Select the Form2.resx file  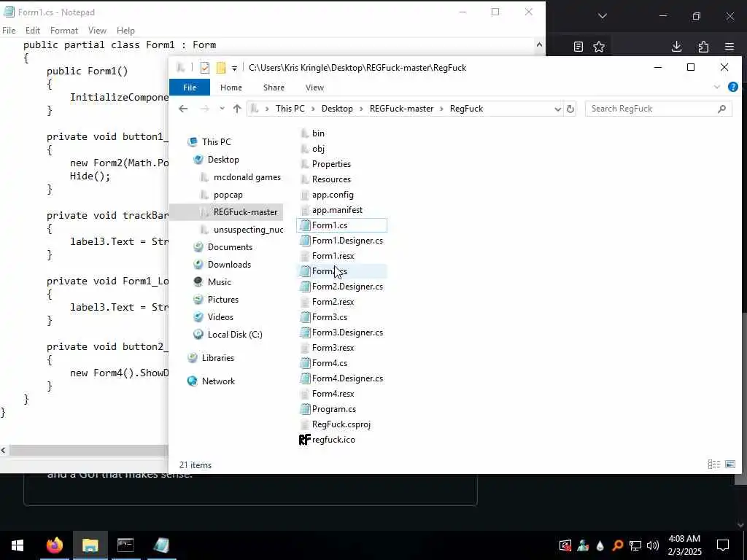click(x=333, y=302)
